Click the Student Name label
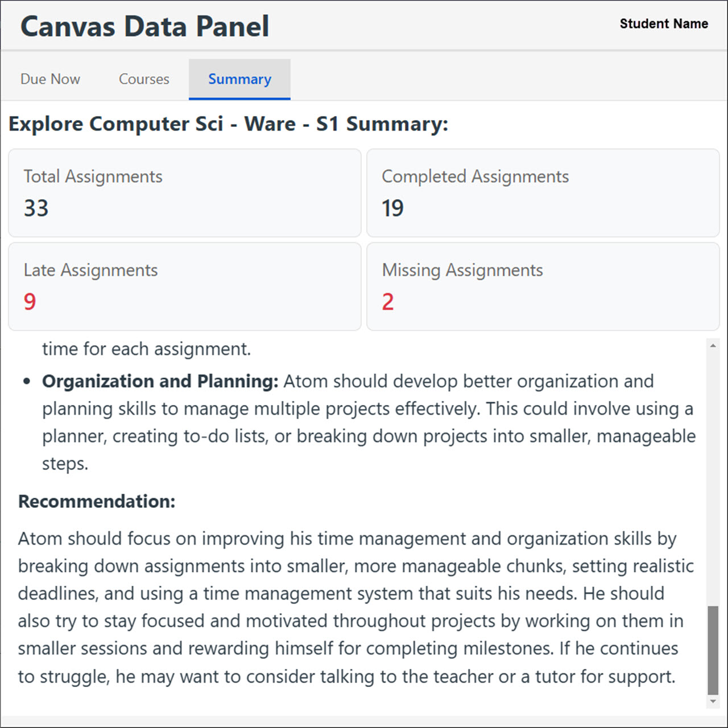 coord(664,24)
